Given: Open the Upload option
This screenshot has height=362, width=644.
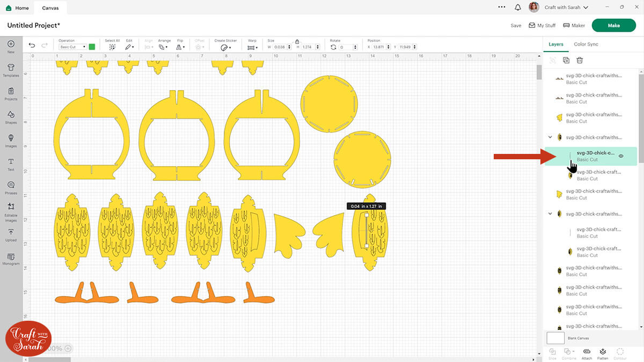Looking at the screenshot, I should click(11, 234).
